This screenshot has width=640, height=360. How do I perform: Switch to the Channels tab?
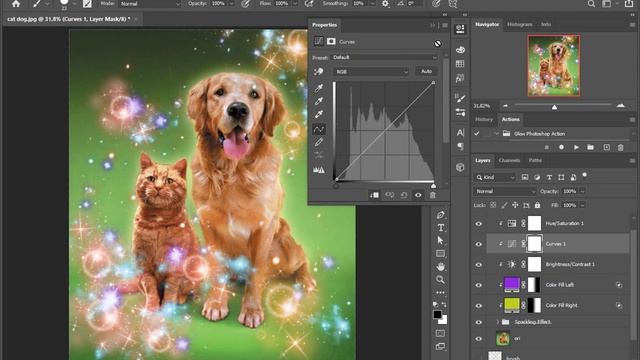coord(509,160)
